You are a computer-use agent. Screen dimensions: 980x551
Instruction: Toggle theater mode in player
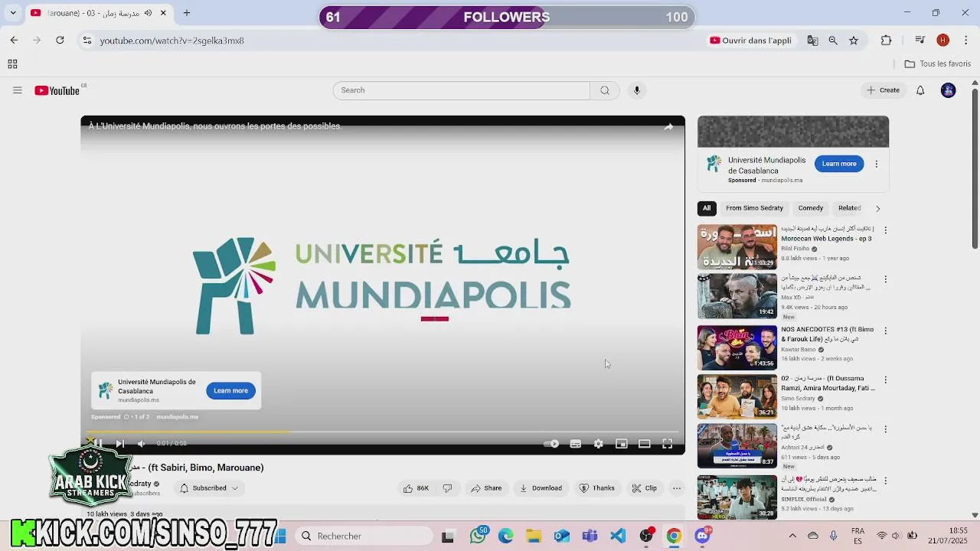tap(645, 444)
